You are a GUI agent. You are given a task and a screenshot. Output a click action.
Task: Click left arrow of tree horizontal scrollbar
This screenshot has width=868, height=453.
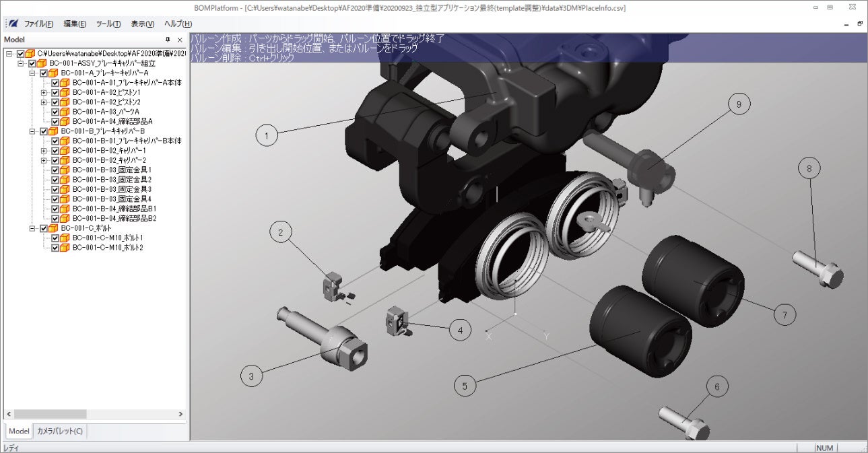(8, 414)
